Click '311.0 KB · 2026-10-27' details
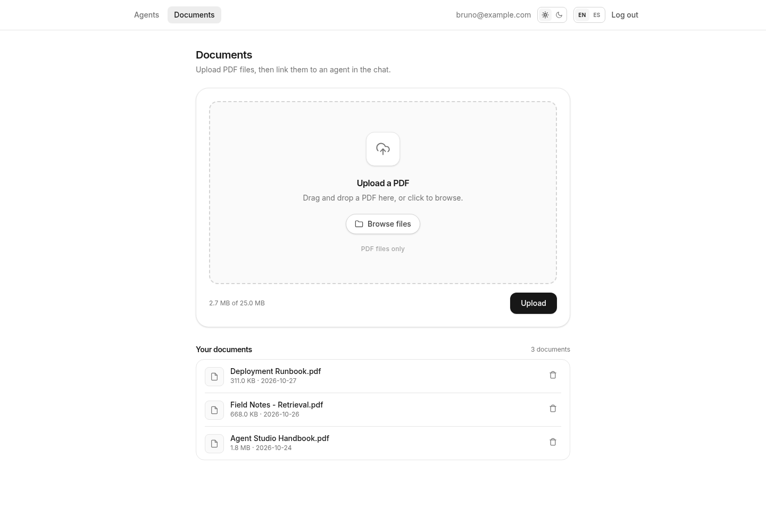Screen dimensions: 766x532 point(263,381)
